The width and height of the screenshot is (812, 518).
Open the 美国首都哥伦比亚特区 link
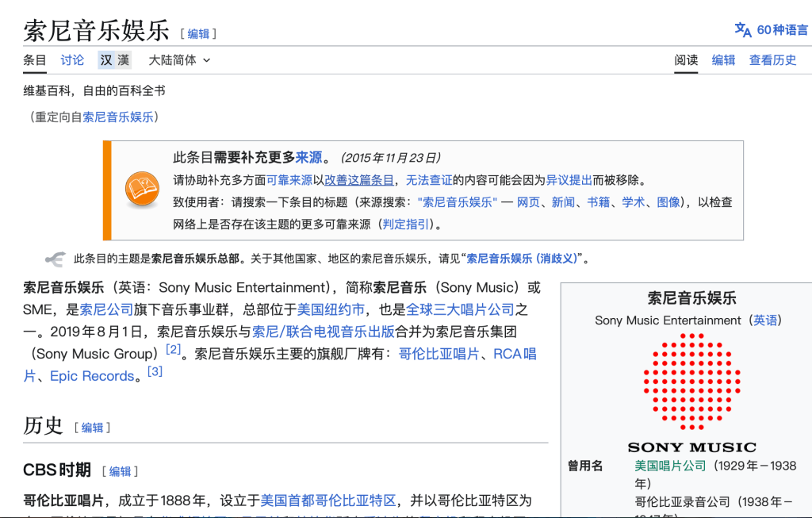[x=327, y=501]
